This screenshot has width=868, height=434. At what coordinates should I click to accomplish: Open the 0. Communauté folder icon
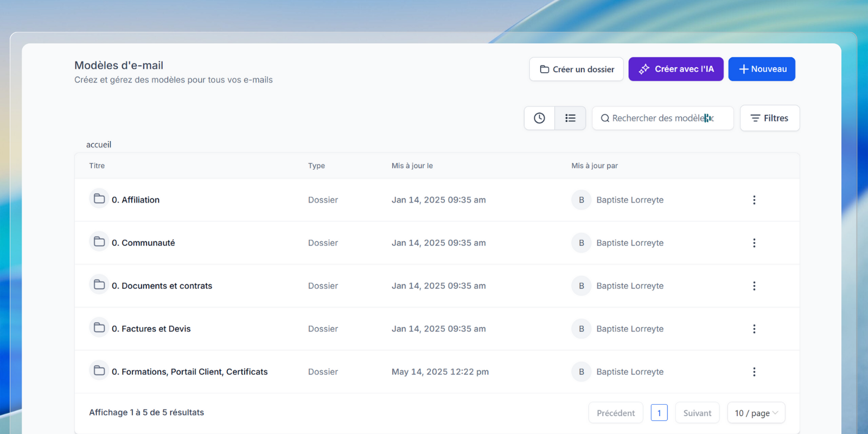point(99,241)
